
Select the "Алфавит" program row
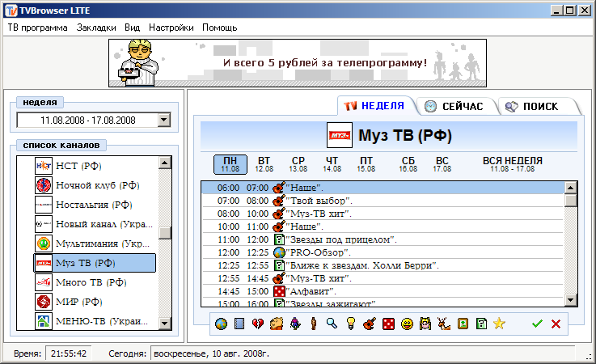coord(383,291)
